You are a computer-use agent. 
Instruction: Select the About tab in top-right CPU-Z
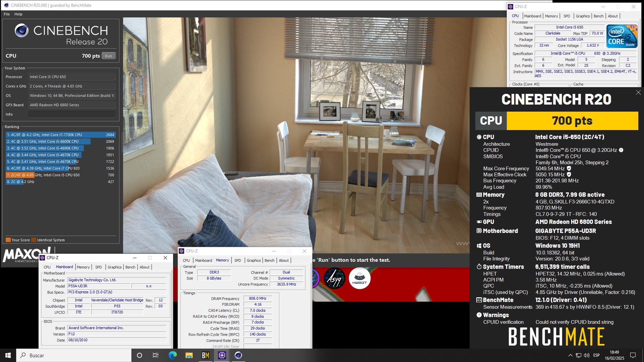pyautogui.click(x=613, y=16)
